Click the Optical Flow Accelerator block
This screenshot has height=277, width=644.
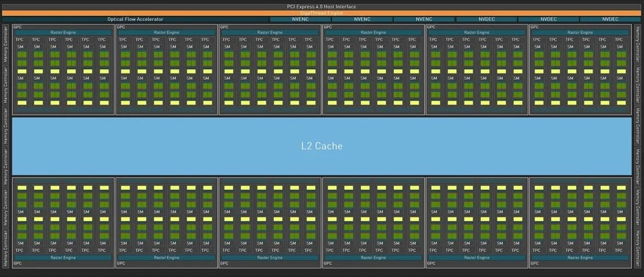(x=135, y=19)
